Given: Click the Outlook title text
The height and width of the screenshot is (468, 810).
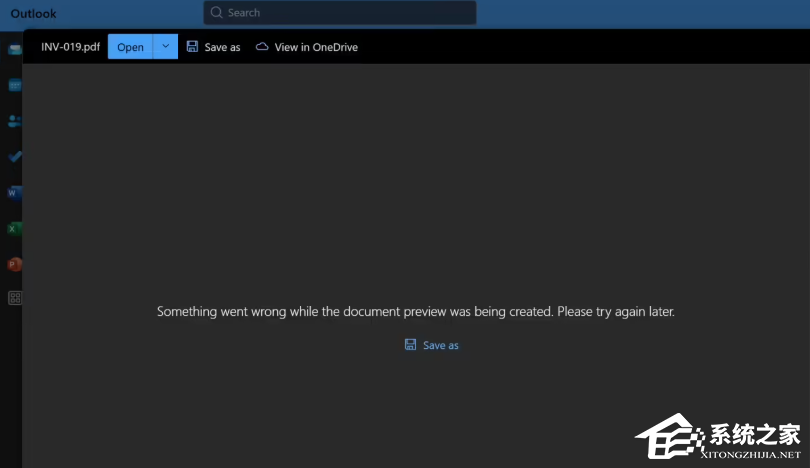Looking at the screenshot, I should (34, 14).
